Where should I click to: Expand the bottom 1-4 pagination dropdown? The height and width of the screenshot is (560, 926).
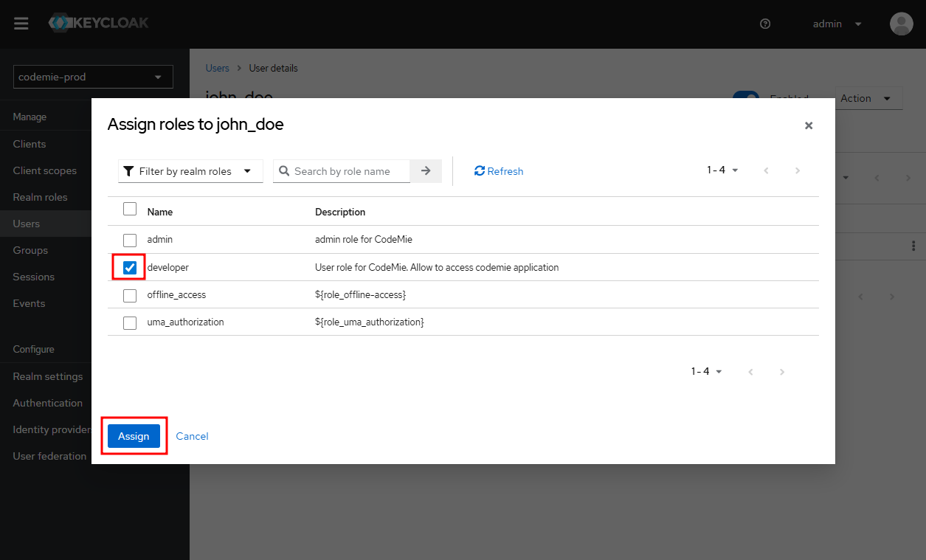pyautogui.click(x=706, y=372)
